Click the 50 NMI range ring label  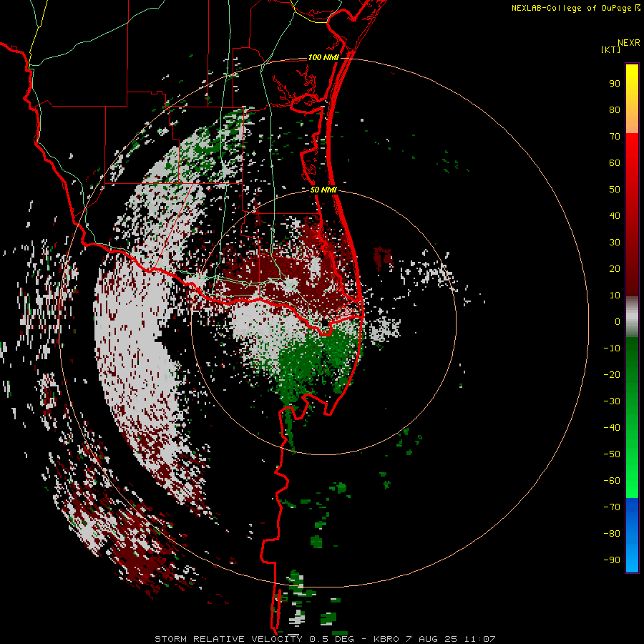pyautogui.click(x=323, y=190)
